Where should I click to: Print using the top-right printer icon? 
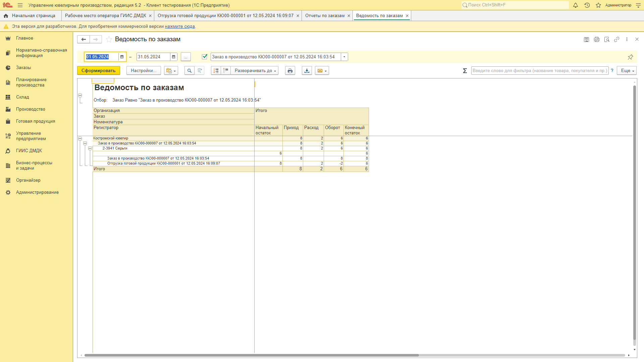(596, 40)
